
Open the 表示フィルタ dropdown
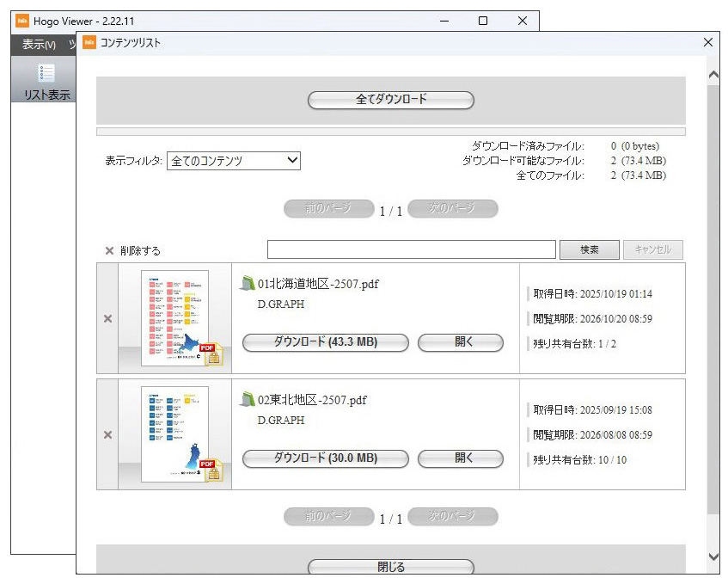click(233, 161)
